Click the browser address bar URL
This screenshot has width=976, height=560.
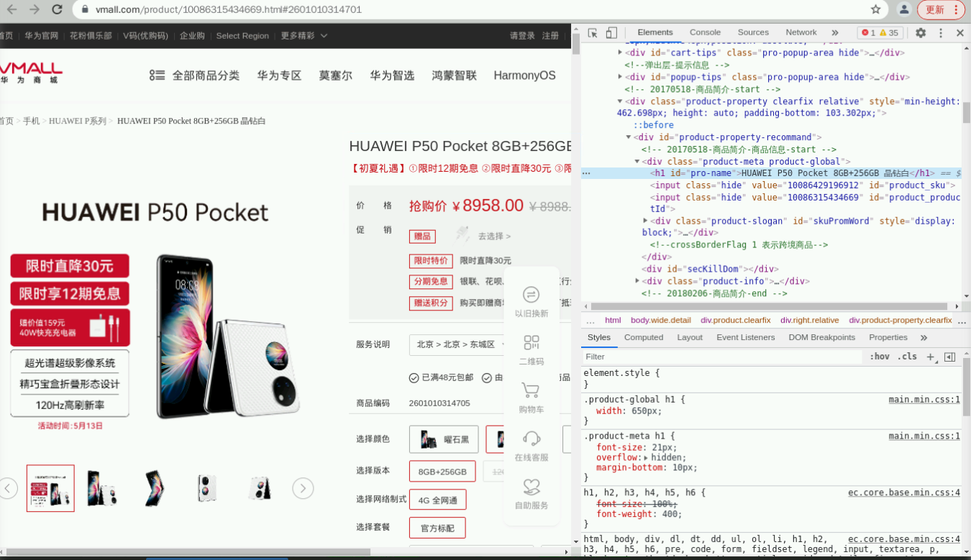[229, 9]
